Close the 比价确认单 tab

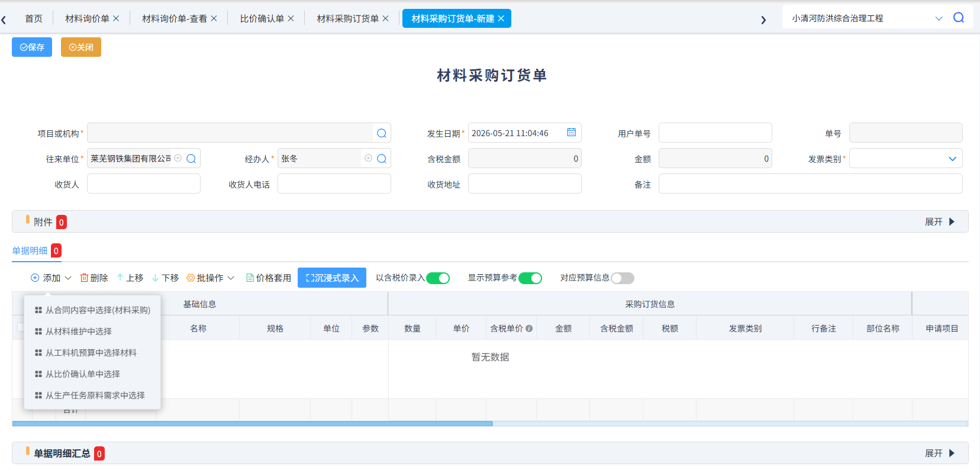coord(291,18)
